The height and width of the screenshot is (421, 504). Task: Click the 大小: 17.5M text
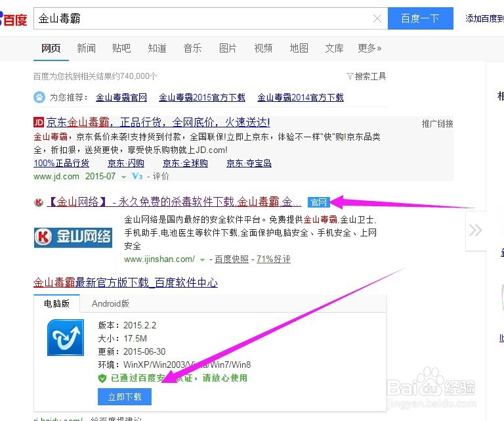123,338
